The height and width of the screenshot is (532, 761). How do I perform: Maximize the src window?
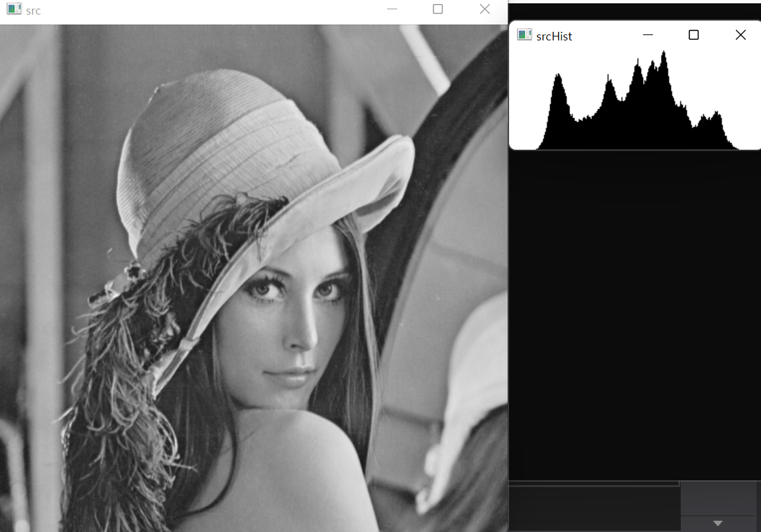[438, 9]
